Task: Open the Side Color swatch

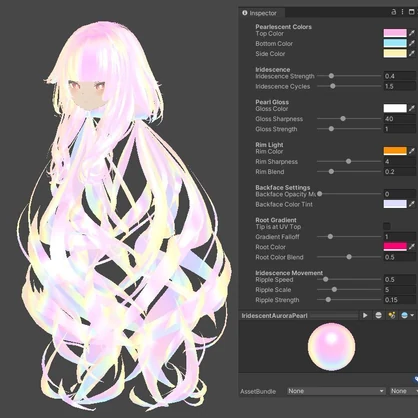Action: (x=395, y=53)
